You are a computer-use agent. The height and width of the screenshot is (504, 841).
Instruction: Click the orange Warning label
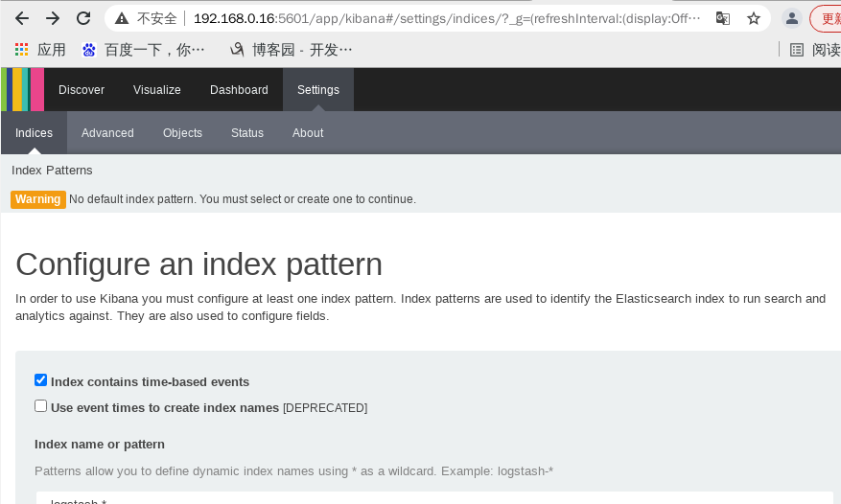pos(38,199)
